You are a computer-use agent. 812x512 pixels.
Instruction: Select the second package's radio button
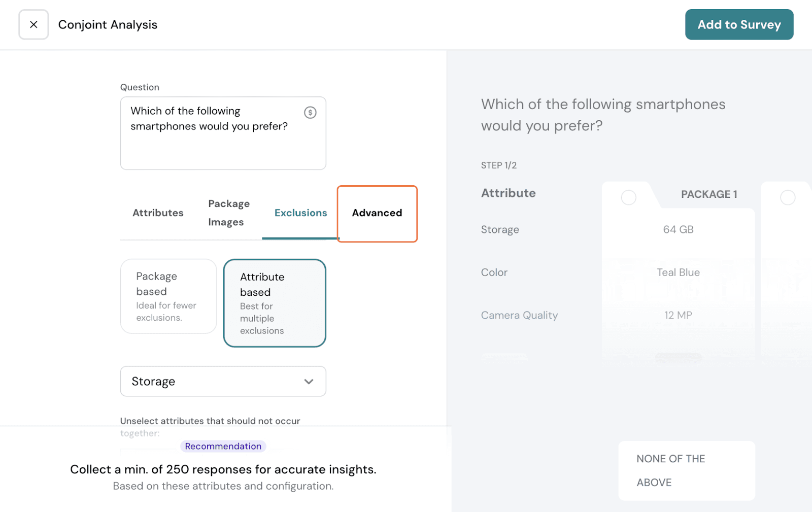coord(787,197)
